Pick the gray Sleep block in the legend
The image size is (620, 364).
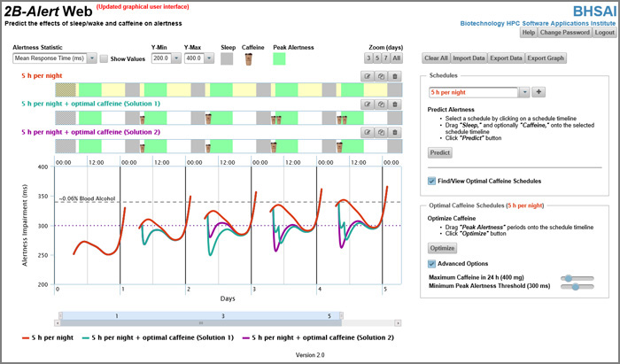tap(227, 58)
